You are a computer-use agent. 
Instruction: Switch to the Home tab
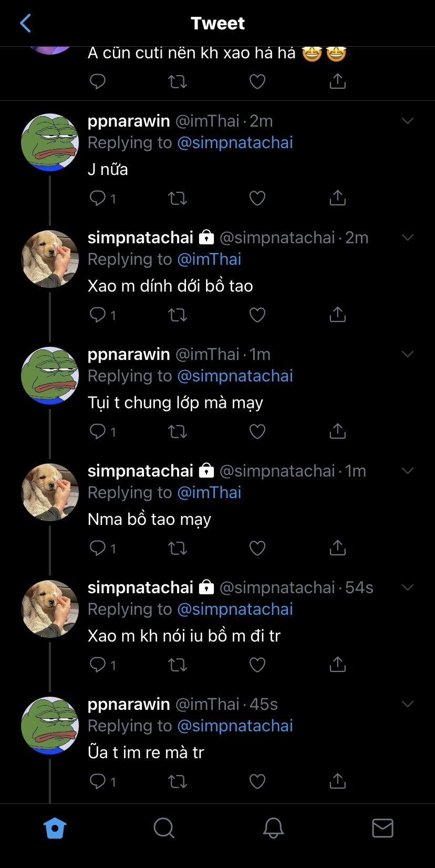tap(55, 828)
